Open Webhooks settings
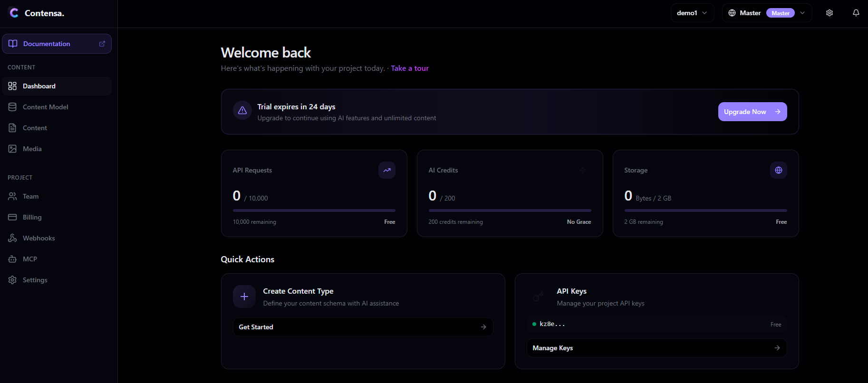The width and height of the screenshot is (868, 383). pyautogui.click(x=57, y=238)
